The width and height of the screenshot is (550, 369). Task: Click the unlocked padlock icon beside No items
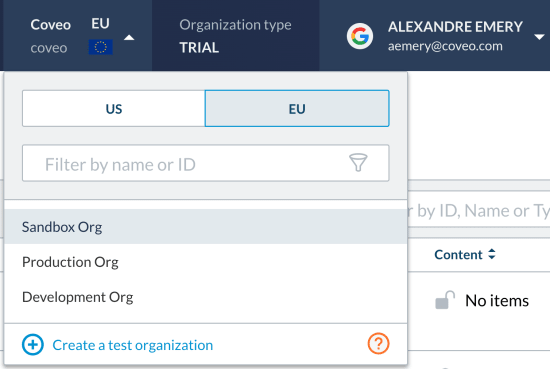(x=445, y=300)
